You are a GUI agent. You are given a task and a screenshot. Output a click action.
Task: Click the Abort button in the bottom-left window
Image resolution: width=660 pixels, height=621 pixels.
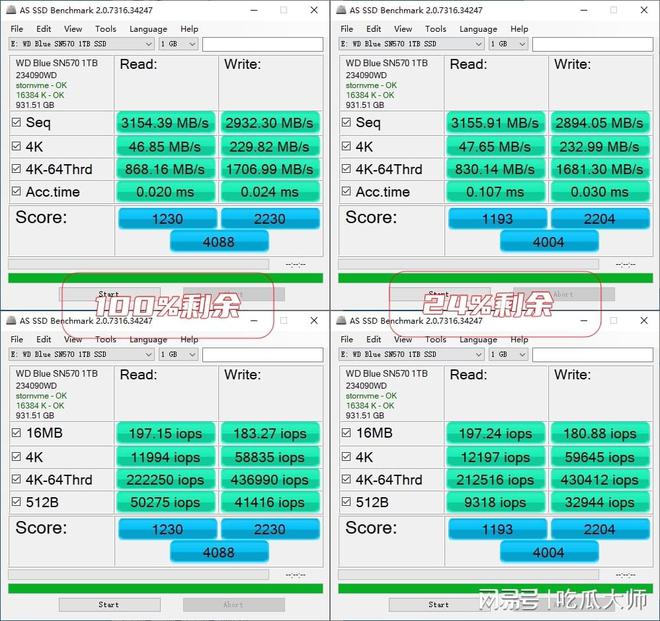pyautogui.click(x=234, y=605)
